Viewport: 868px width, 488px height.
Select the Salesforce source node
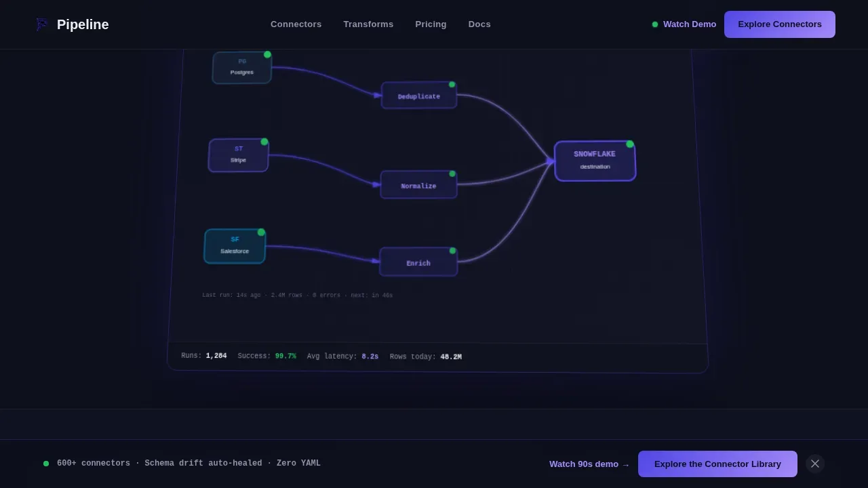pos(235,246)
